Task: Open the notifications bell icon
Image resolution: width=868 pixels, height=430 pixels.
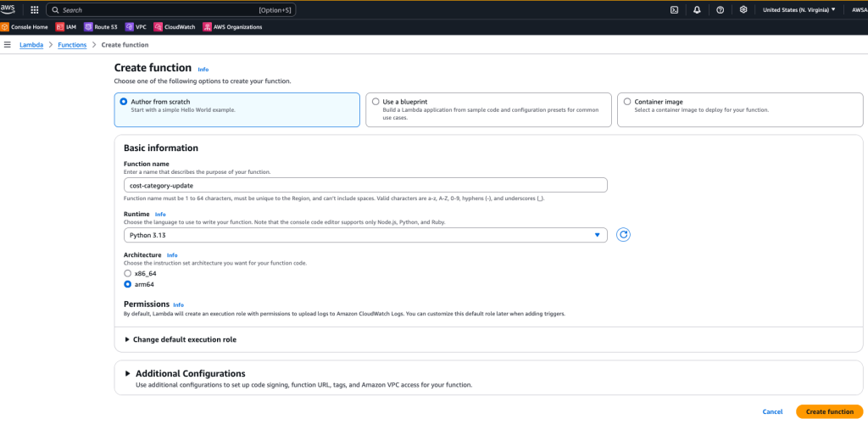Action: 697,9
